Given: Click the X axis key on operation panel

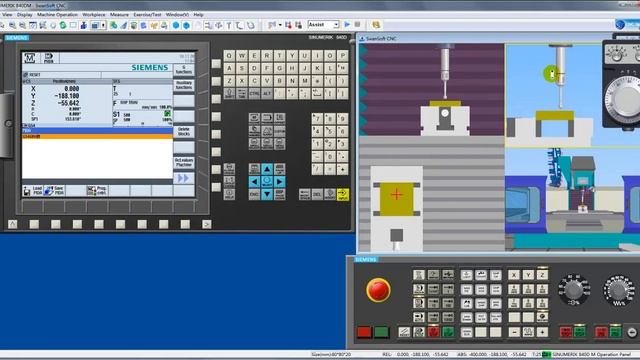Looking at the screenshot, I should point(514,275).
